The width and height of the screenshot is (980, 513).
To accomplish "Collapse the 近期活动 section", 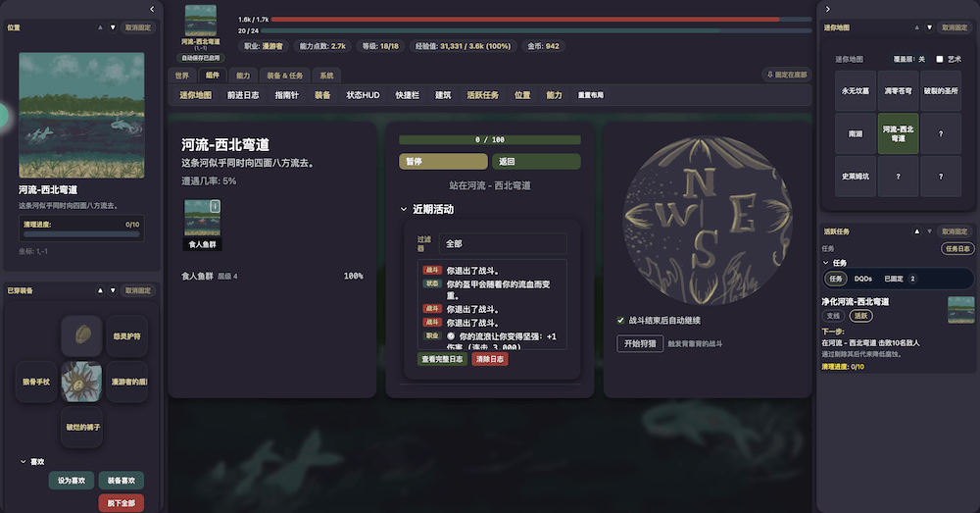I will [404, 209].
